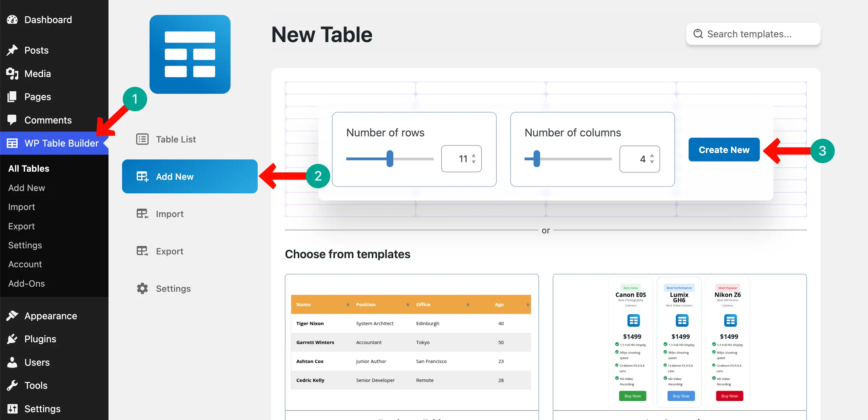Click the Create New button
868x420 pixels.
[724, 149]
